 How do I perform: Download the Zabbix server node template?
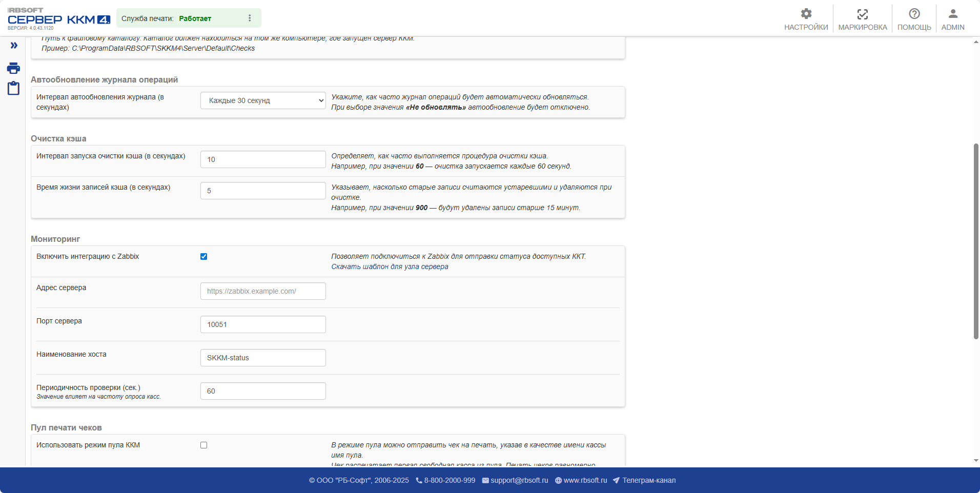390,267
